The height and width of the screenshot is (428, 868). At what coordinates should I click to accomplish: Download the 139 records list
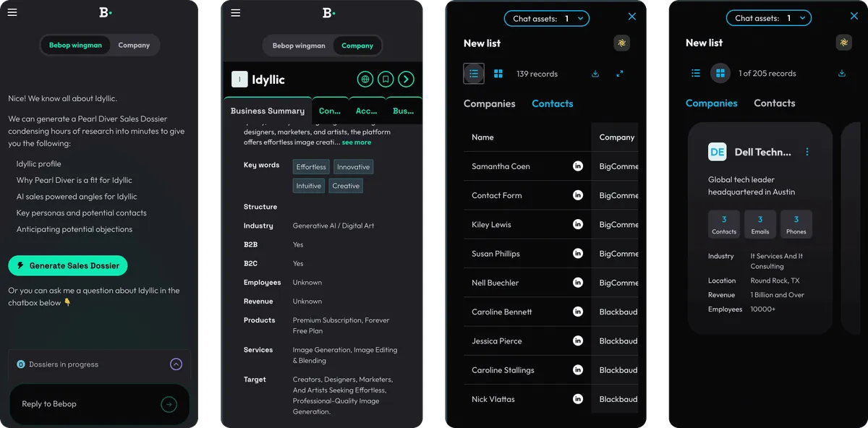(595, 73)
